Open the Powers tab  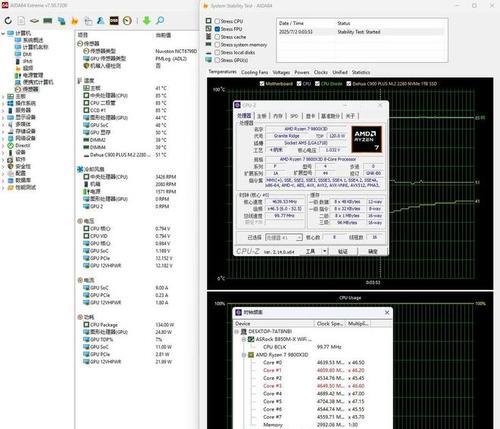302,72
